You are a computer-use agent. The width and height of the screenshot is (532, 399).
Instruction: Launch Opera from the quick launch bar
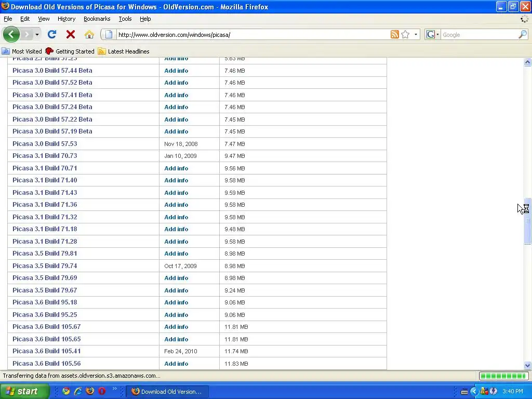[102, 391]
